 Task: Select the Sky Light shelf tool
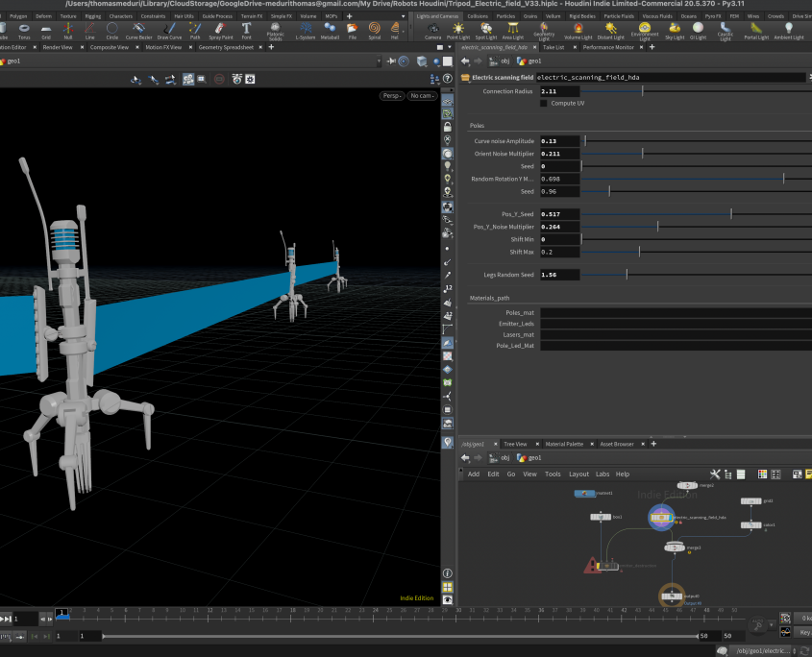click(675, 31)
